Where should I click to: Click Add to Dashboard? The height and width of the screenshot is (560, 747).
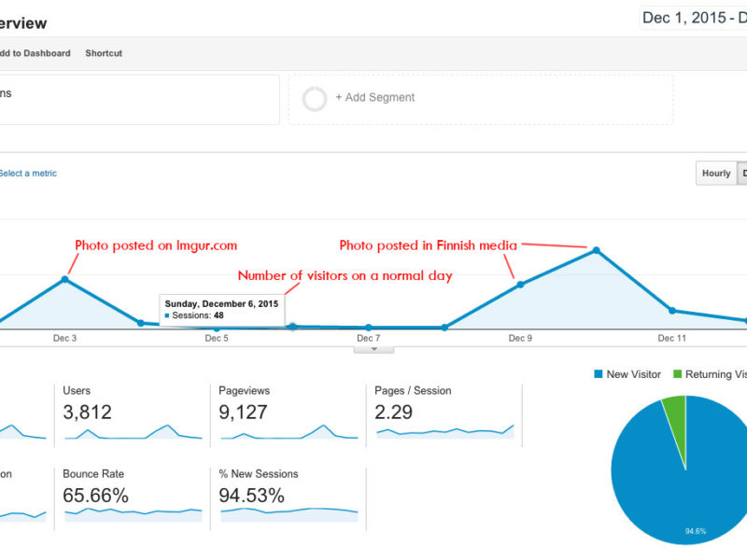(35, 53)
